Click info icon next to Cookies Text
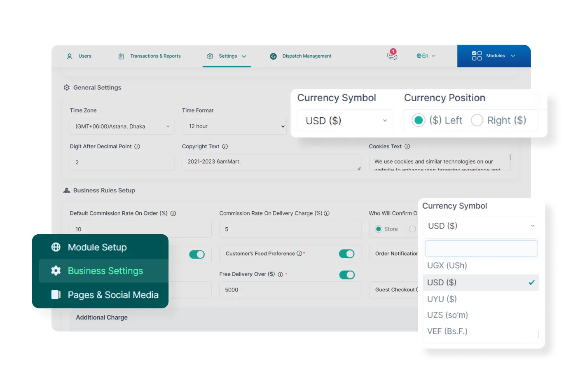 click(x=407, y=147)
